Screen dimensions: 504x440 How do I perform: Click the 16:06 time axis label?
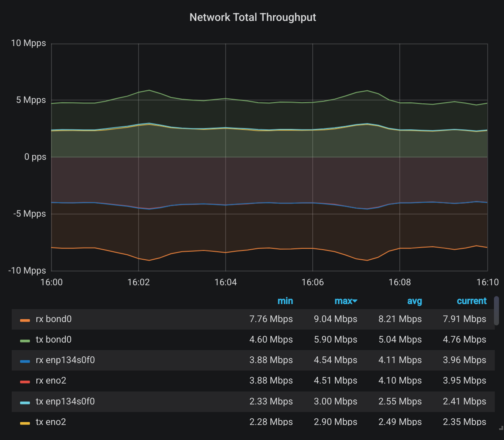pos(313,282)
